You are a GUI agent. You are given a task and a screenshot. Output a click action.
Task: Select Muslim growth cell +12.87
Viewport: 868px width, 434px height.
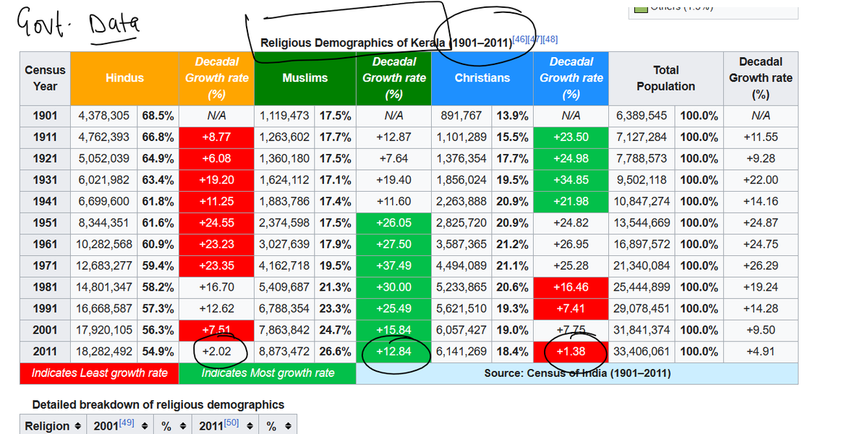(x=393, y=137)
